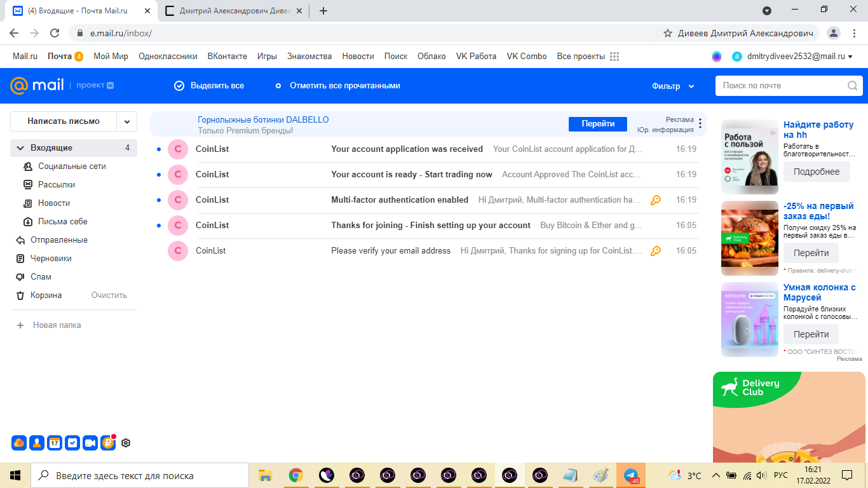Toggle unread dot on 'Thanks for joining' email

click(159, 226)
